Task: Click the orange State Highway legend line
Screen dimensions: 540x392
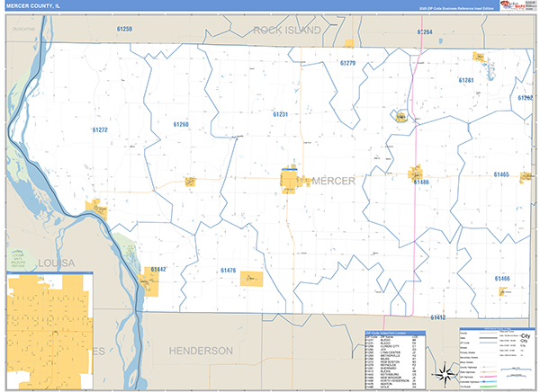Action: (488, 372)
